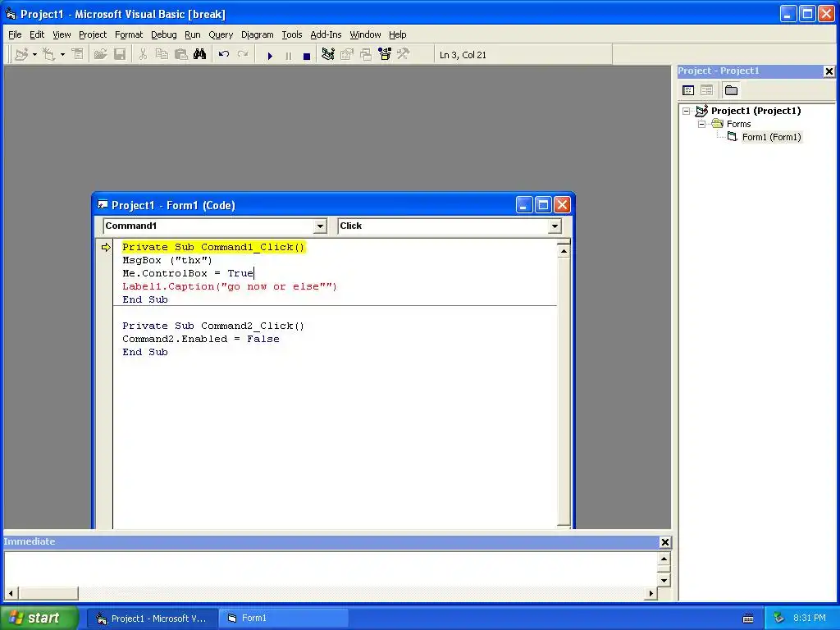Open the Form Layout Window icon

tap(366, 54)
